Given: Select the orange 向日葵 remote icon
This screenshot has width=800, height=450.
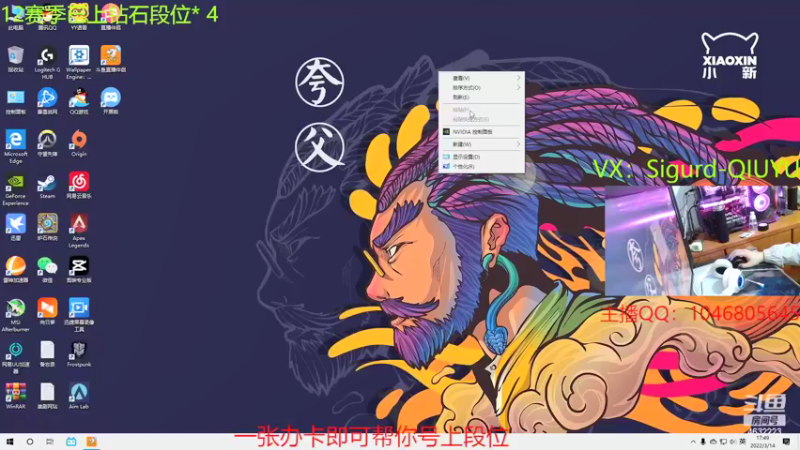Looking at the screenshot, I should click(x=47, y=312).
